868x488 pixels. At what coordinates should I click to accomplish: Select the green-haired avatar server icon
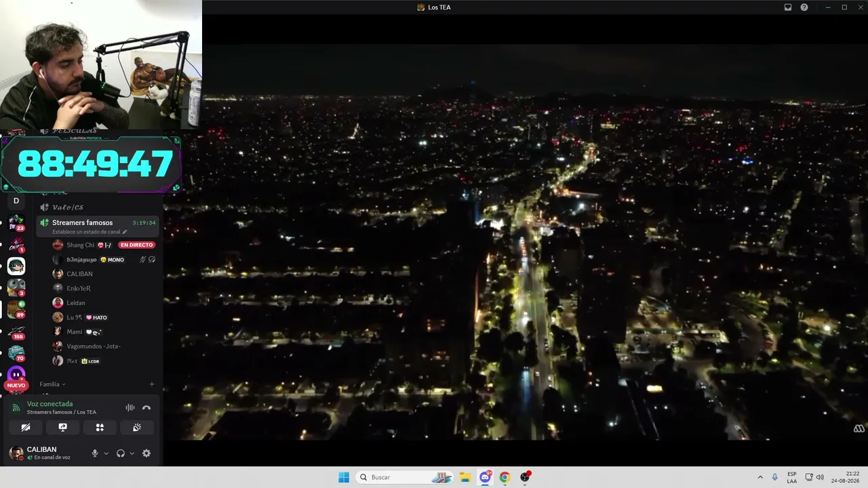(x=16, y=266)
